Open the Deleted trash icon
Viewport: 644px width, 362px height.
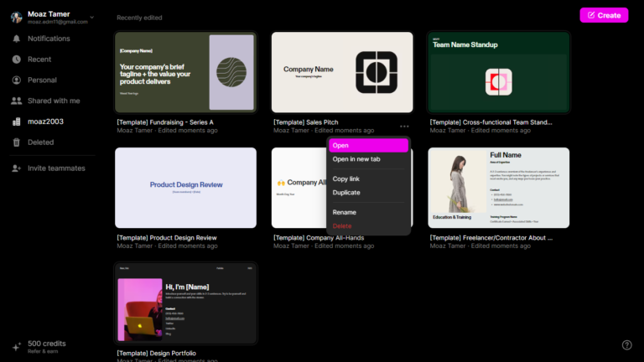(x=16, y=142)
